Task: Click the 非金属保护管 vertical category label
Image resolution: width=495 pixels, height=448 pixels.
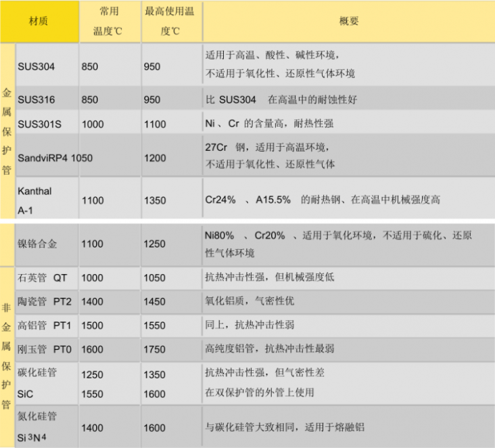Action: pyautogui.click(x=7, y=356)
